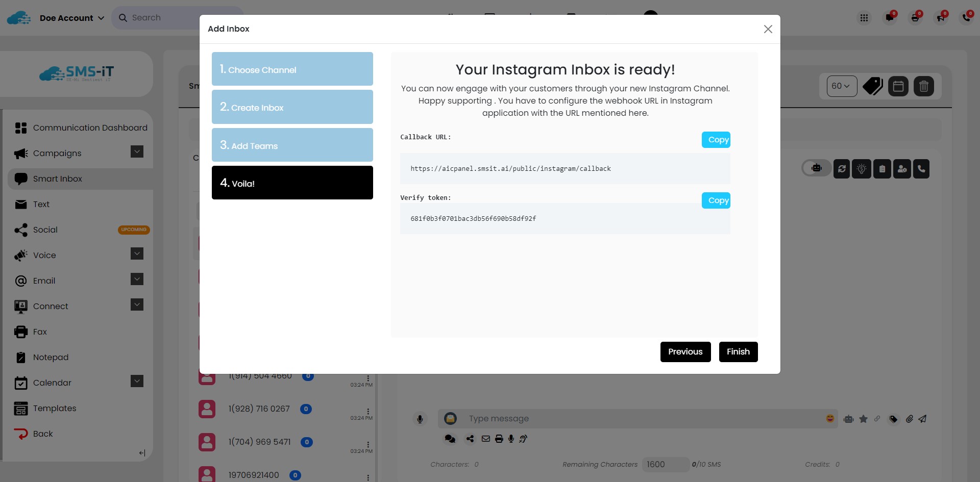Click the send message paper-plane icon
Screen dimensions: 980x482
coord(923,418)
